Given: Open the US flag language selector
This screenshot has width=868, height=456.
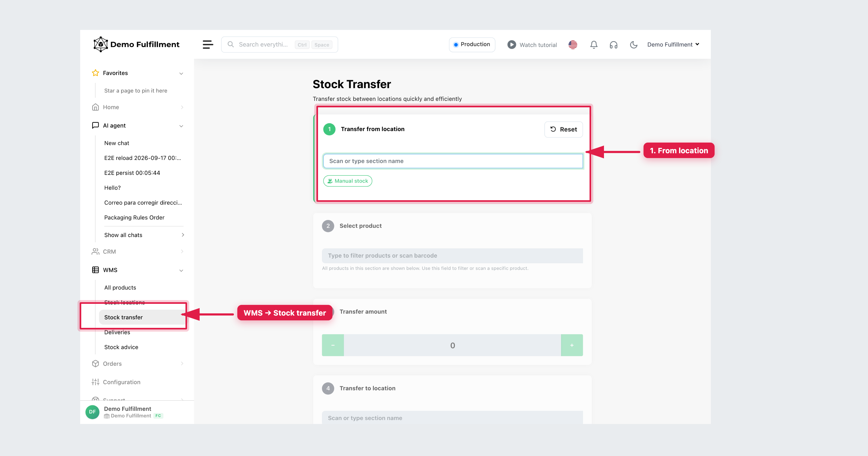Looking at the screenshot, I should (573, 45).
